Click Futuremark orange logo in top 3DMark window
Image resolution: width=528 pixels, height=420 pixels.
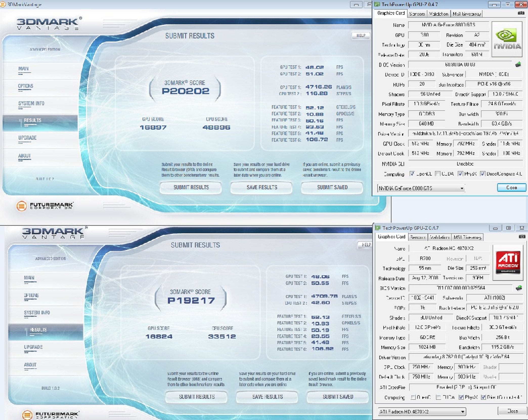[21, 206]
